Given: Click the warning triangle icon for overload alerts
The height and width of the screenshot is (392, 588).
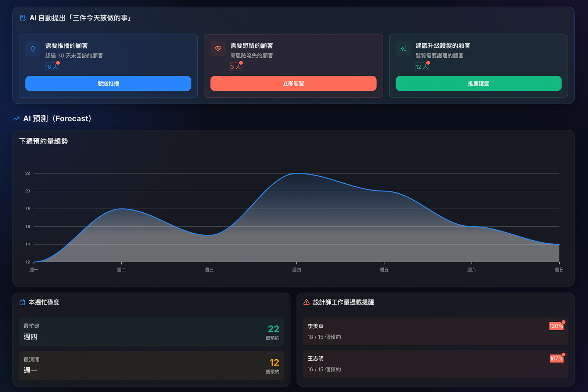Looking at the screenshot, I should coord(306,302).
